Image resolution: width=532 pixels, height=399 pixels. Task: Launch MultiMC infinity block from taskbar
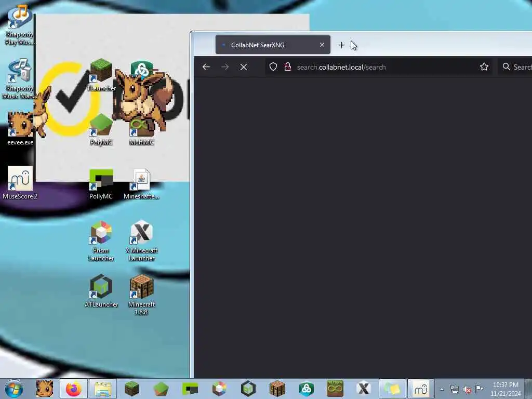pos(335,389)
